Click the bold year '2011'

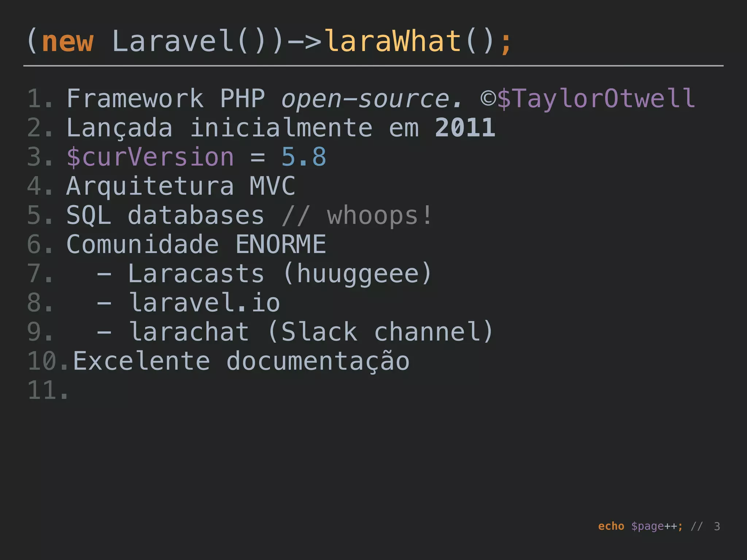coord(465,128)
